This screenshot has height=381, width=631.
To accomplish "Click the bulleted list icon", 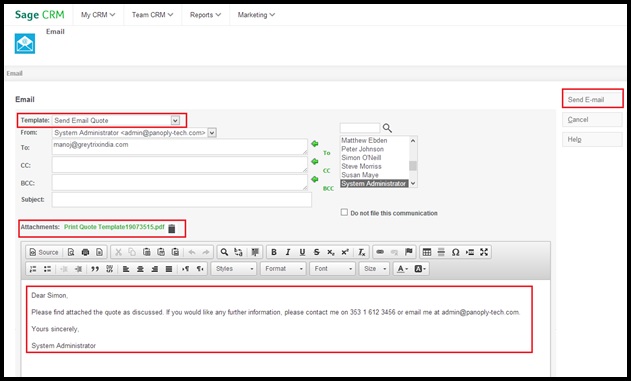I will click(47, 269).
